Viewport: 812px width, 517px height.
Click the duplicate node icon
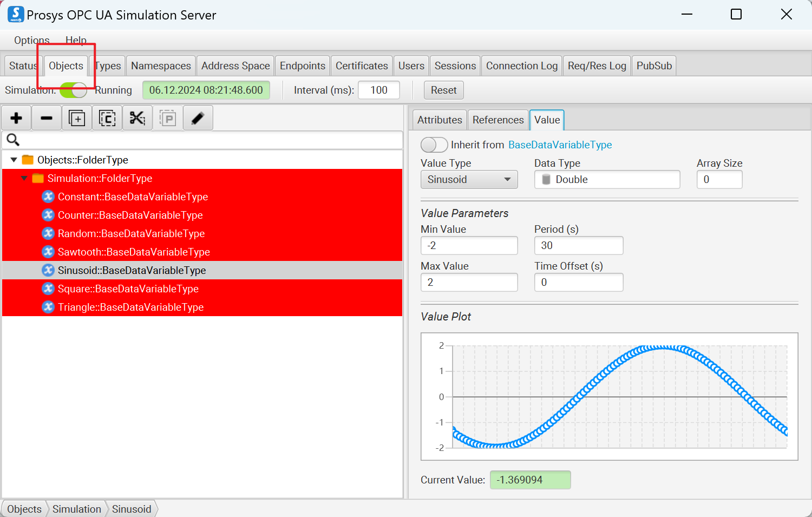click(77, 118)
